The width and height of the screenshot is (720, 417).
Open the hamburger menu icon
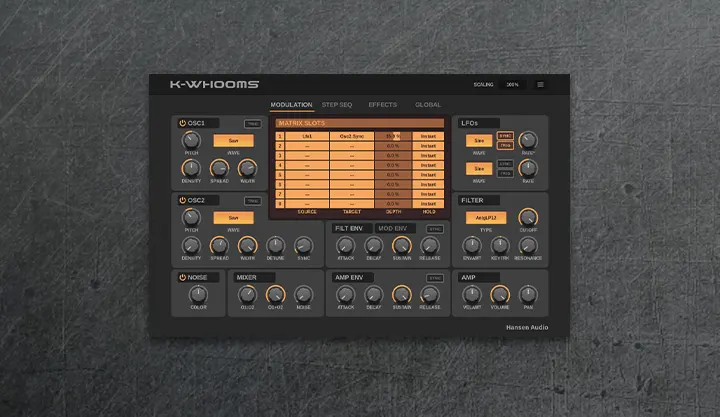pyautogui.click(x=540, y=85)
